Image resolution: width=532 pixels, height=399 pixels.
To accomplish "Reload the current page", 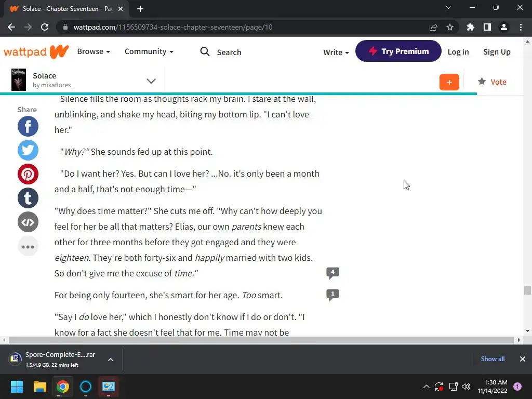I will [45, 27].
